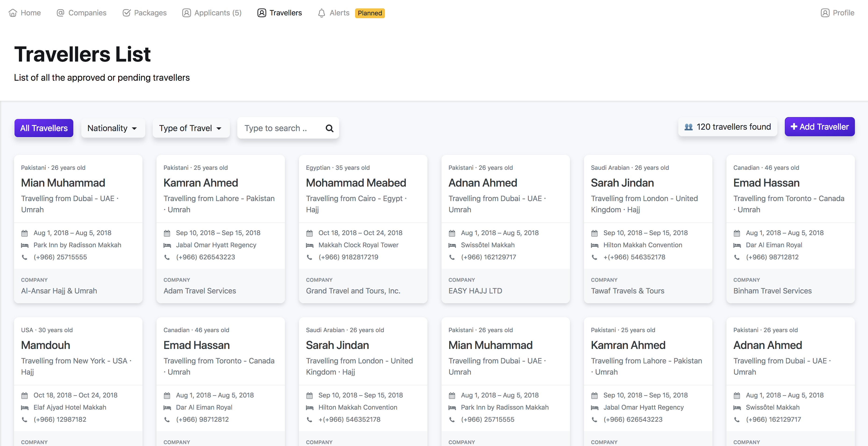868x446 pixels.
Task: Click the travellers found people icon
Action: 688,127
